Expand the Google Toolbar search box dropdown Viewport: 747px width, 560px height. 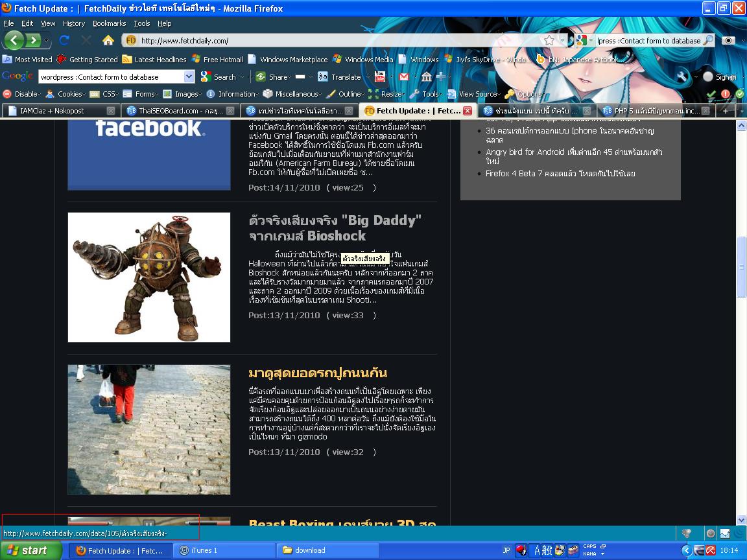tap(189, 76)
